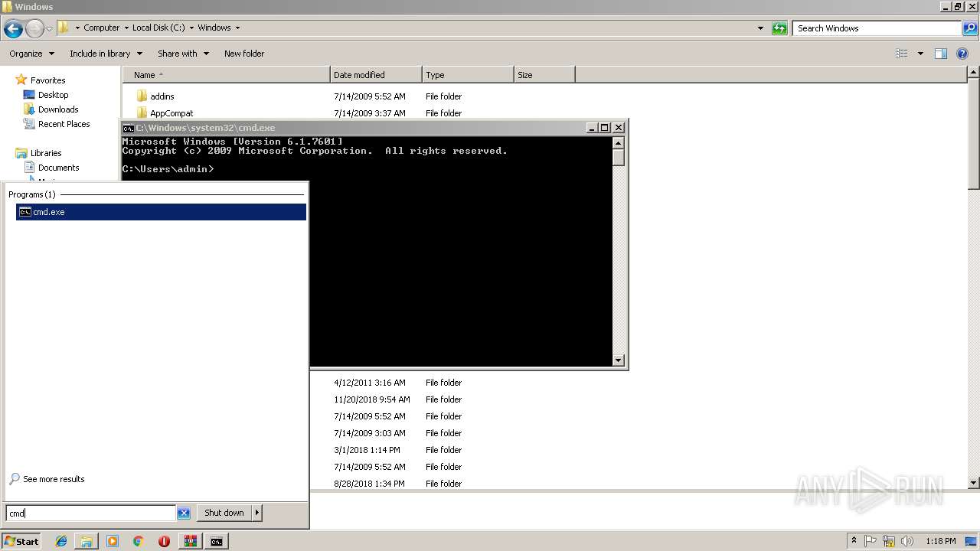This screenshot has width=980, height=551.
Task: Sort by the Name column header
Action: pos(227,75)
